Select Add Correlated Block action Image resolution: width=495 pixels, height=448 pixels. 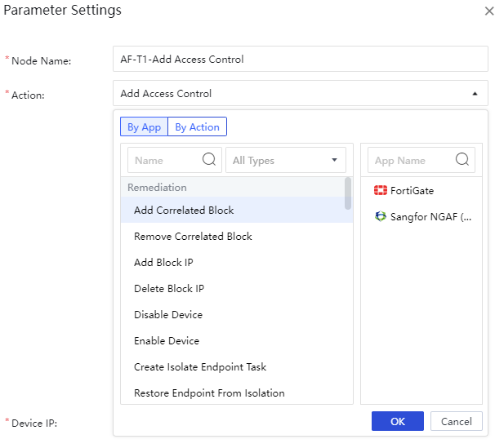tap(184, 211)
